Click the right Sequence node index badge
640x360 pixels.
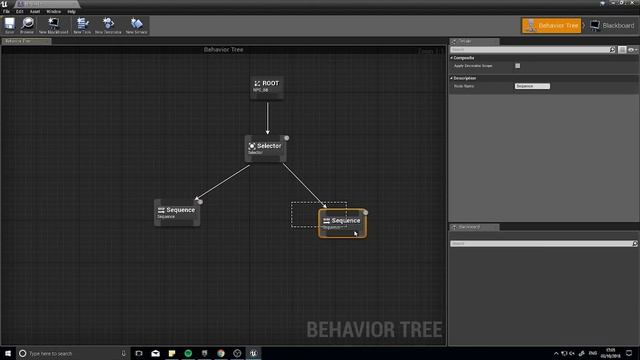[365, 213]
